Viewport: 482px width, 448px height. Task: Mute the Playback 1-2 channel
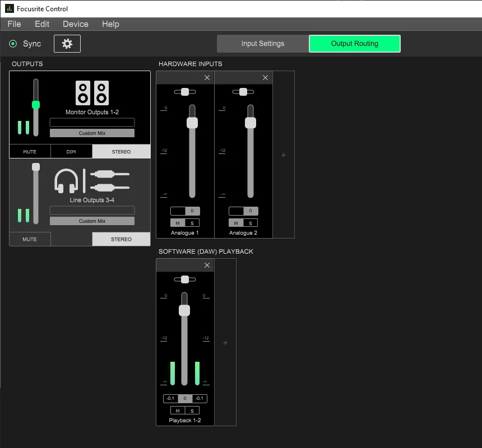click(x=178, y=410)
